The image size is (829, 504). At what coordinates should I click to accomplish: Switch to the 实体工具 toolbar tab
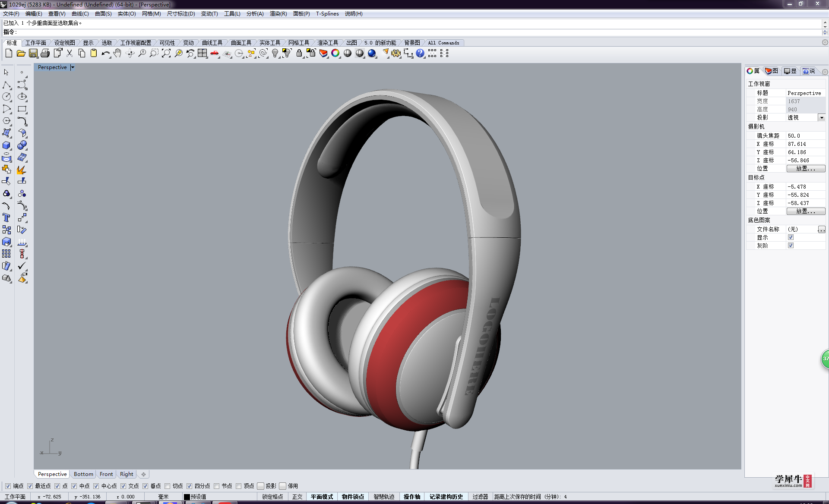coord(270,43)
